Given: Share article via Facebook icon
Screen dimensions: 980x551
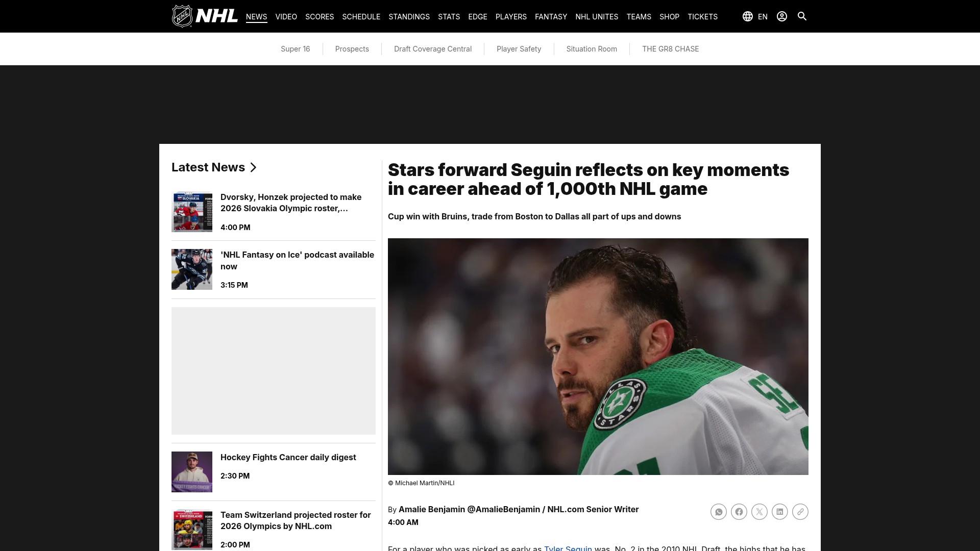Looking at the screenshot, I should [x=739, y=512].
